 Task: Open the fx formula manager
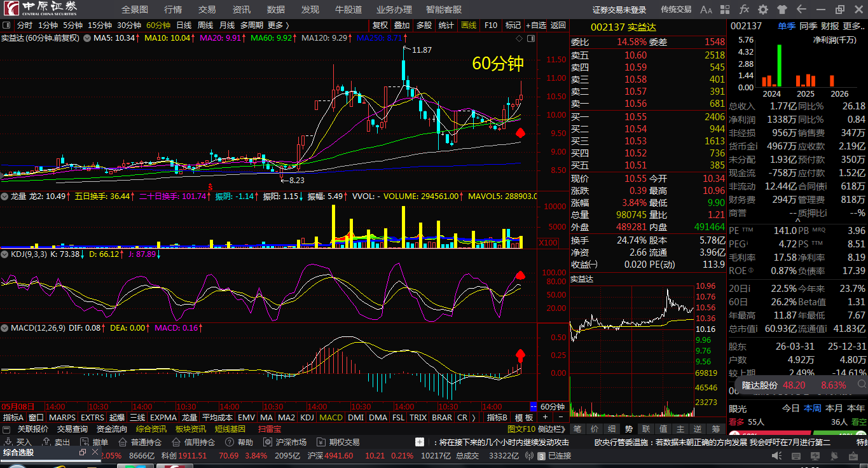coord(744,10)
